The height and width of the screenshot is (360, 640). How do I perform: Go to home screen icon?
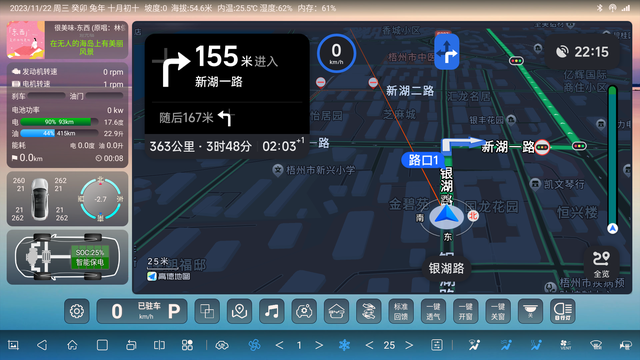click(x=72, y=345)
